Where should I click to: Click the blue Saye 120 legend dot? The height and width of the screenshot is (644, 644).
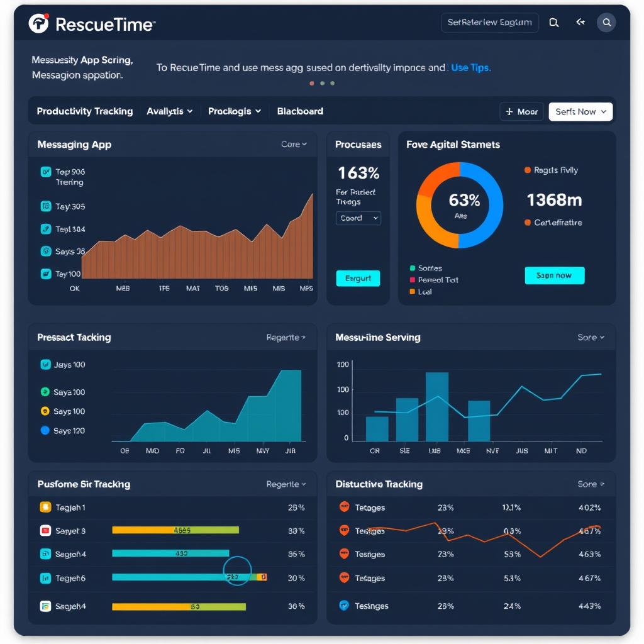point(45,430)
